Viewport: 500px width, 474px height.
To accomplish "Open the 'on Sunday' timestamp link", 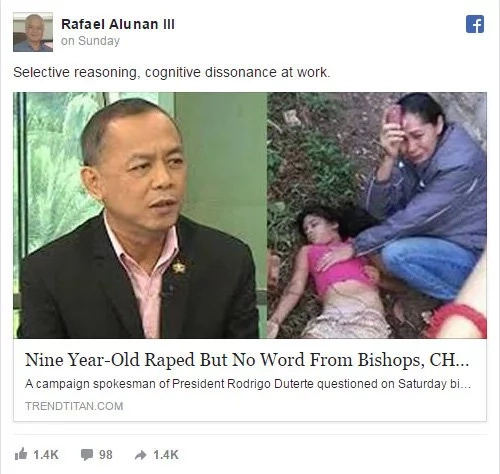I will (90, 41).
